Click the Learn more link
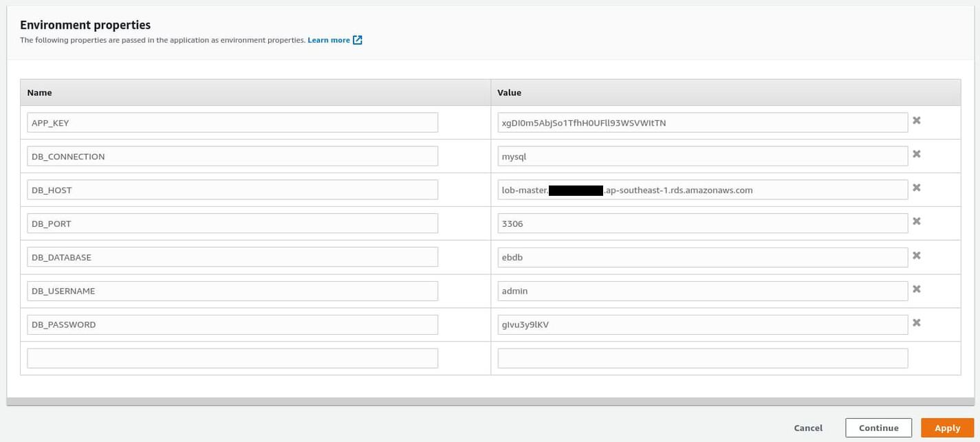The height and width of the screenshot is (442, 980). coord(328,40)
